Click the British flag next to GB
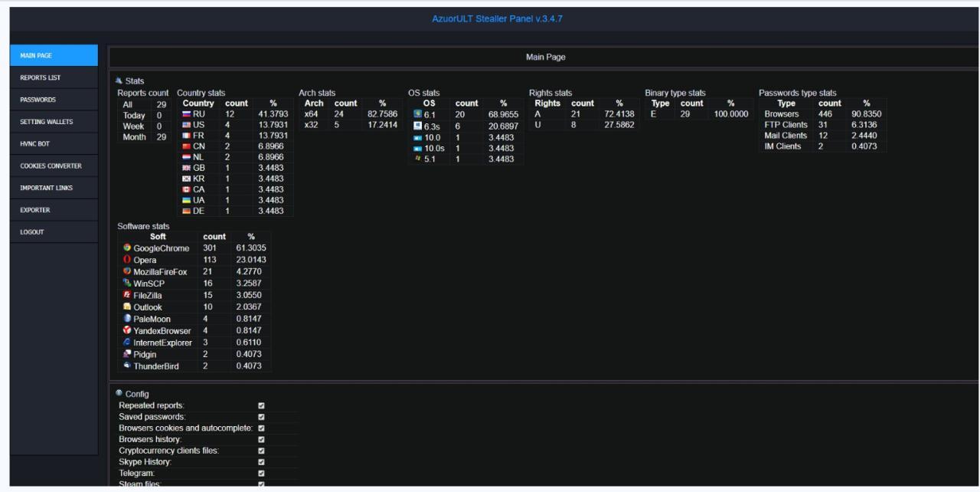Screen dimensions: 980x492 (x=187, y=168)
